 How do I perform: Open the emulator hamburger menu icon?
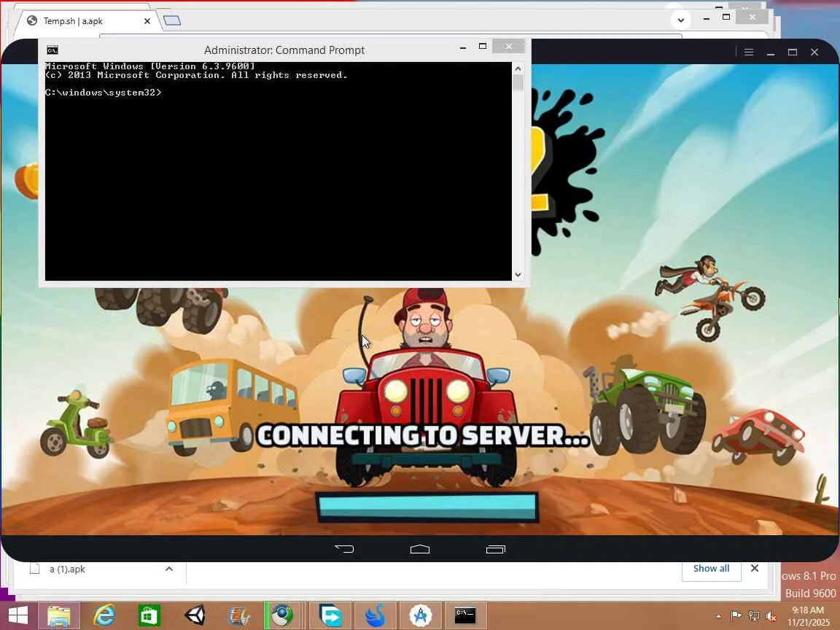coord(749,52)
